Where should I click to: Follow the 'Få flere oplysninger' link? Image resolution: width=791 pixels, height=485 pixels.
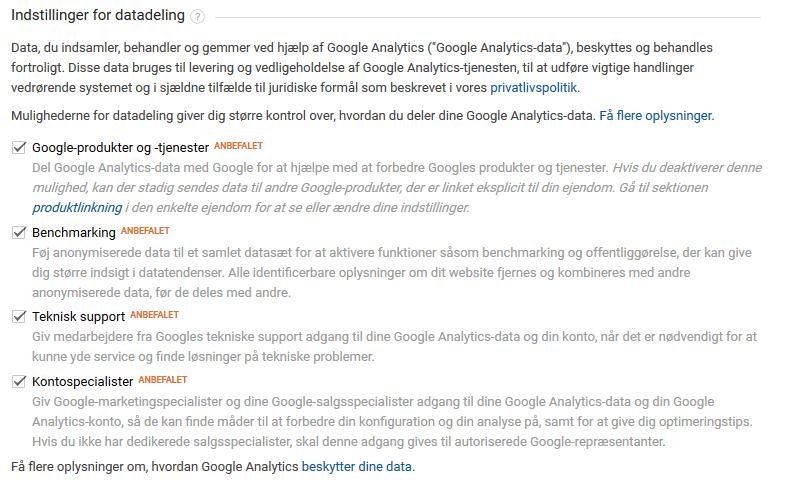point(655,116)
